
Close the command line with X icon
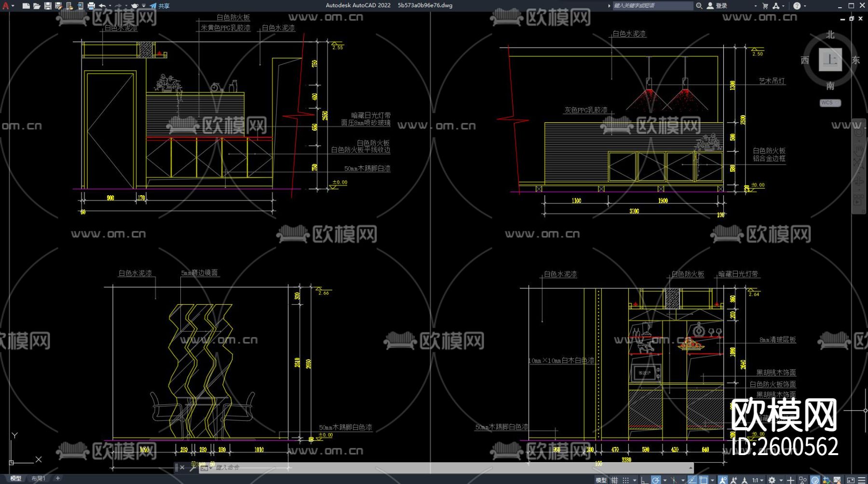click(182, 468)
